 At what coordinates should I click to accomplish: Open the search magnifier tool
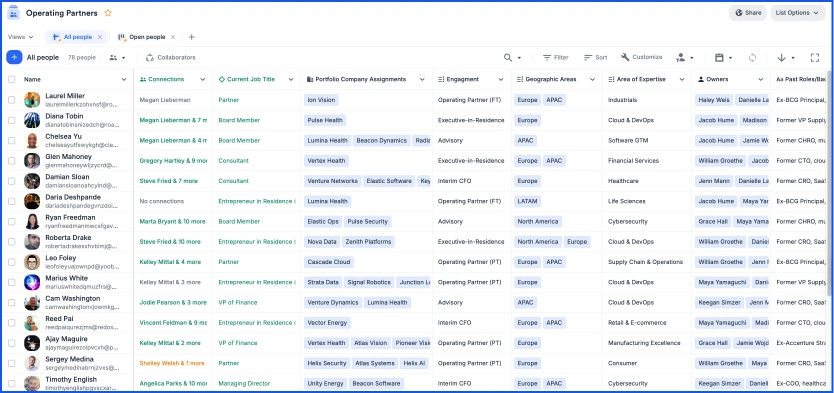click(508, 57)
